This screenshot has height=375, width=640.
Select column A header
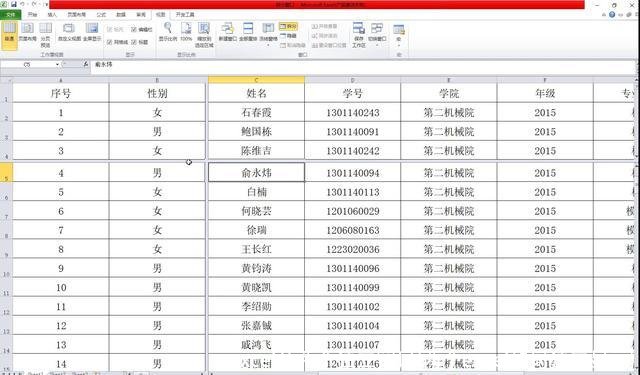(61, 80)
